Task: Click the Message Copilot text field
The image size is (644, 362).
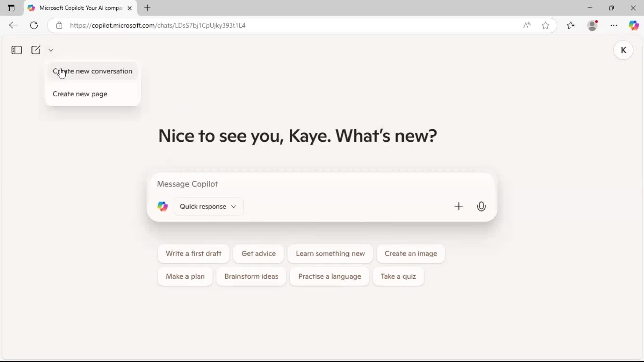Action: (x=302, y=184)
